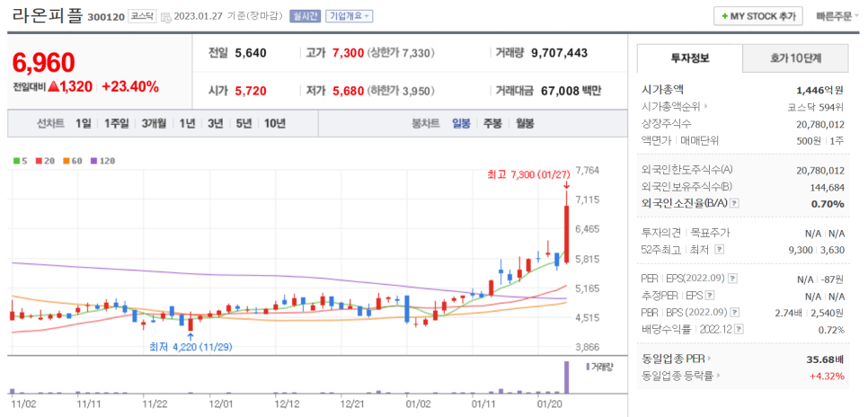Click the 전일 value 5,640
The height and width of the screenshot is (417, 868).
click(251, 53)
